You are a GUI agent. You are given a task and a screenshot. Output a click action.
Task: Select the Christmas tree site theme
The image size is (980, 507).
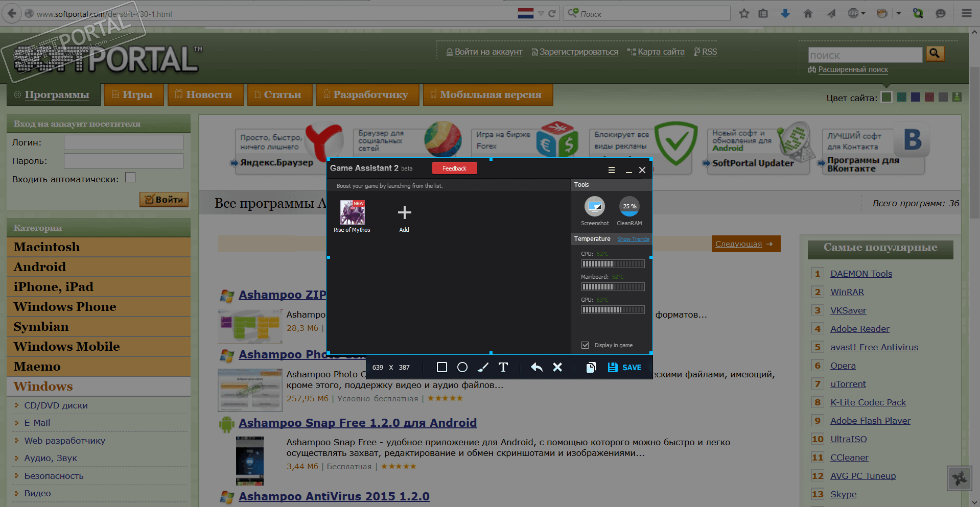click(x=957, y=97)
